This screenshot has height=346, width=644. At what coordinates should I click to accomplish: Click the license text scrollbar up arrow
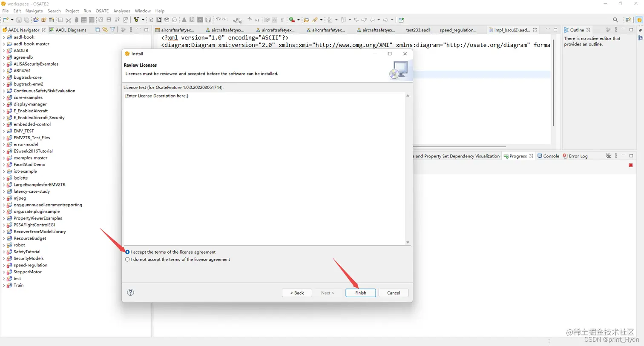[408, 96]
